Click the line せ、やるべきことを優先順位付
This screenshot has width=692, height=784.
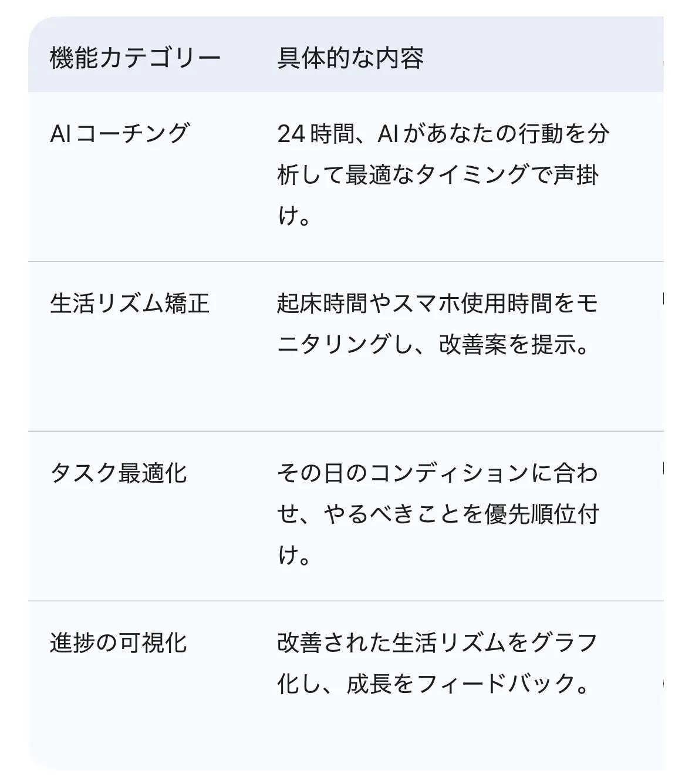coord(438,514)
